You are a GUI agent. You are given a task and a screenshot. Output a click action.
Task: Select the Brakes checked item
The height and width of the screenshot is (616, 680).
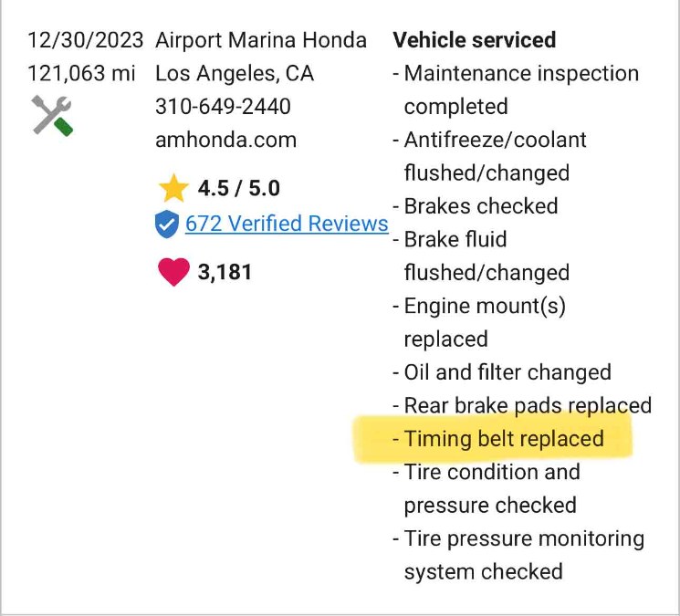pyautogui.click(x=476, y=206)
